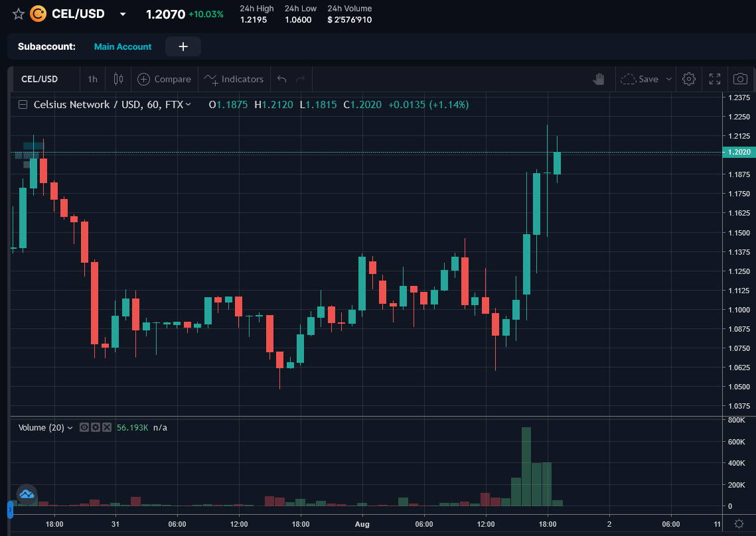Image resolution: width=756 pixels, height=536 pixels.
Task: Click the 56.193K volume value
Action: pyautogui.click(x=133, y=428)
